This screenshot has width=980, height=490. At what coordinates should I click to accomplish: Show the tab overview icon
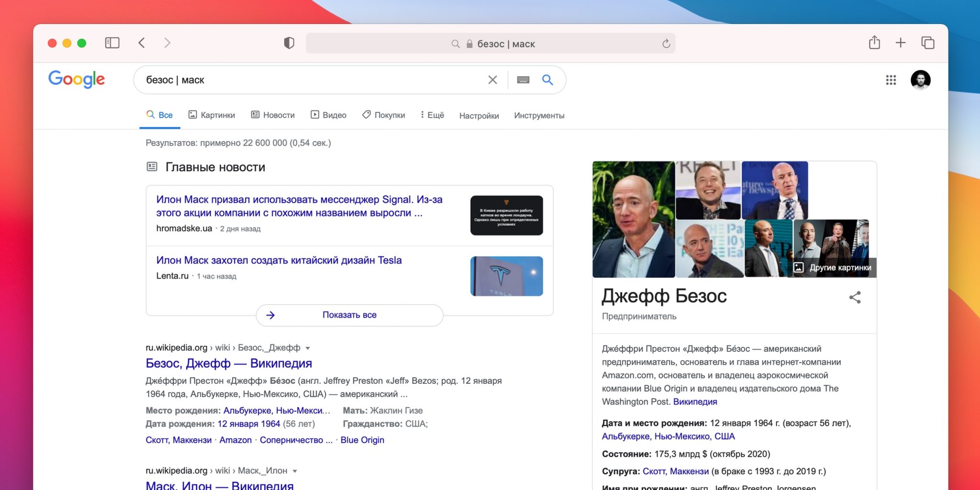tap(928, 43)
